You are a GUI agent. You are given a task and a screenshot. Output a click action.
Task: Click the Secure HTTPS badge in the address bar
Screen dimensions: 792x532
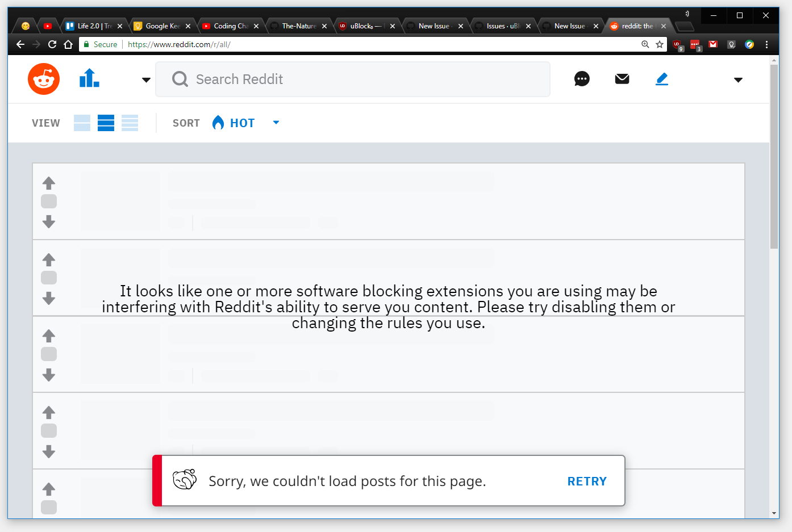coord(99,44)
